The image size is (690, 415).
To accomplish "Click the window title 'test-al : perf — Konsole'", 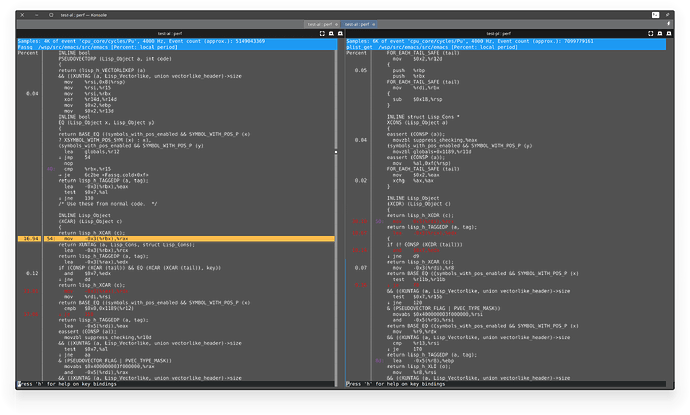I will (84, 15).
